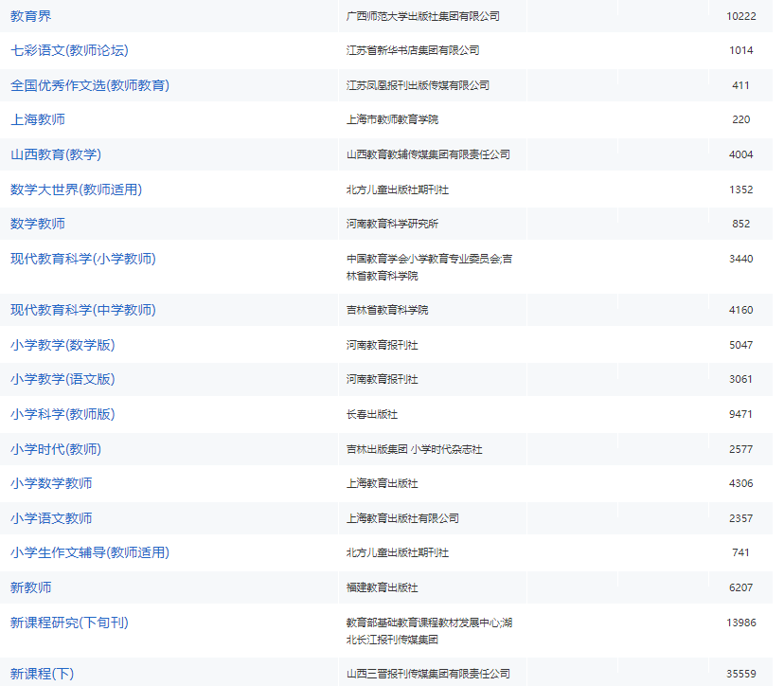The image size is (784, 686).
Task: Click the 新课程研究(下旬刊) link
Action: click(x=69, y=622)
